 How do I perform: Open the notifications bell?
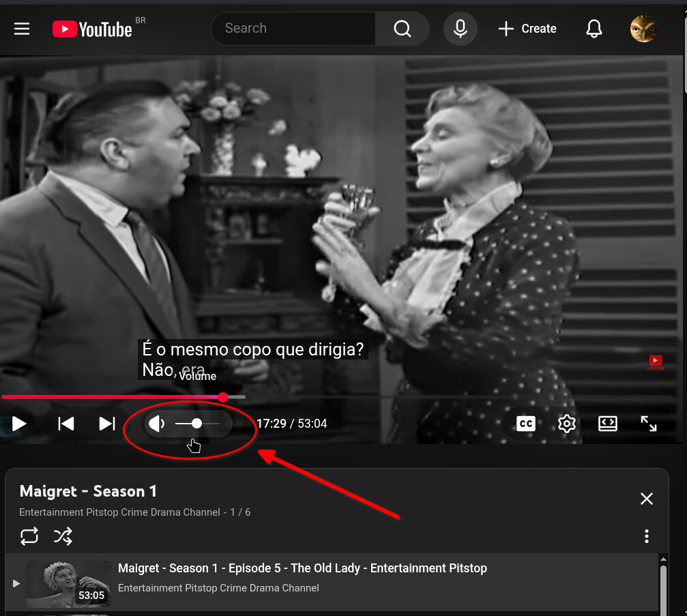coord(594,29)
